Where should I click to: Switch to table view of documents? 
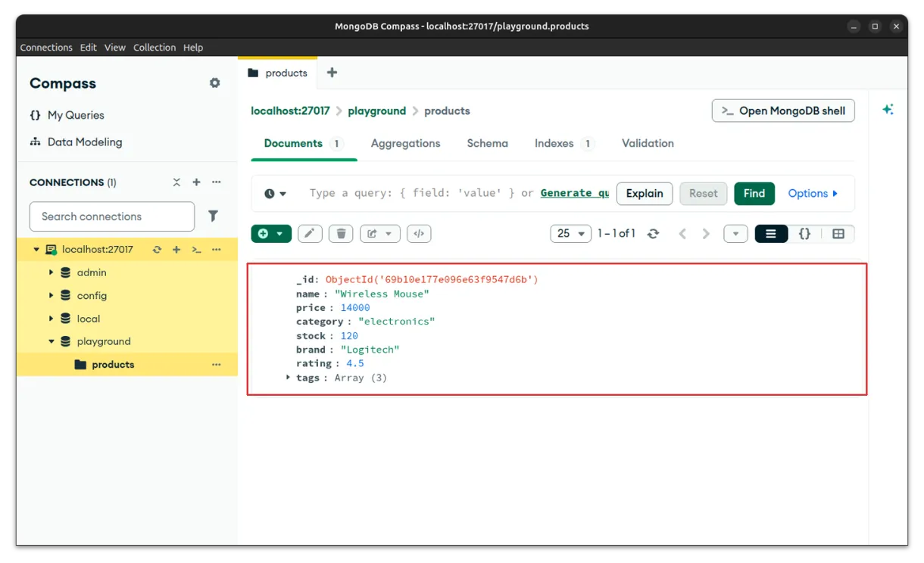(x=838, y=234)
